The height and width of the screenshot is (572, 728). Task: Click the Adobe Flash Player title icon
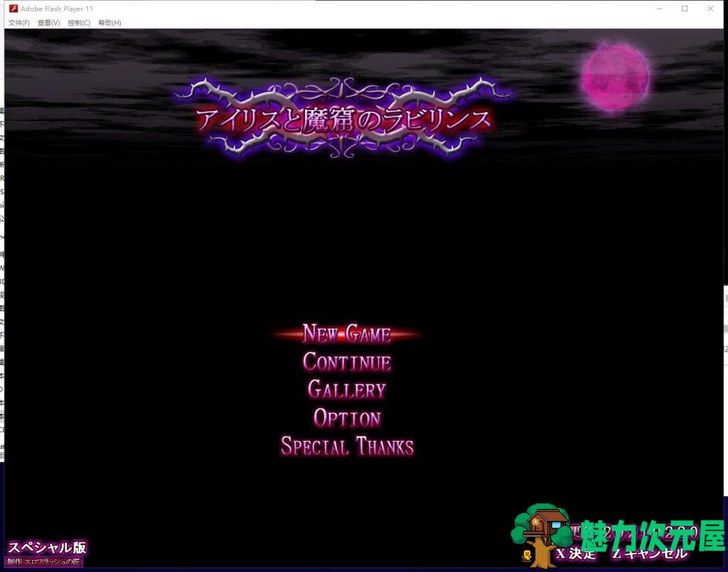tap(14, 9)
